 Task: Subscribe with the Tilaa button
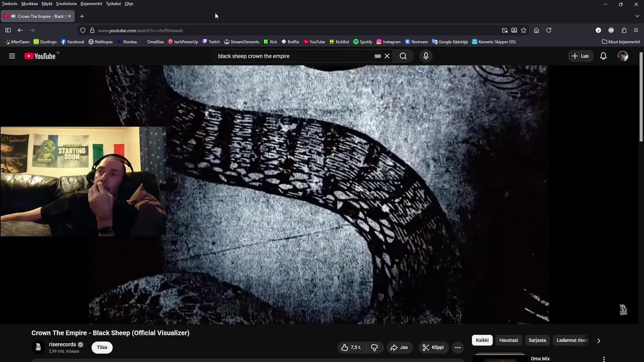coord(102,347)
